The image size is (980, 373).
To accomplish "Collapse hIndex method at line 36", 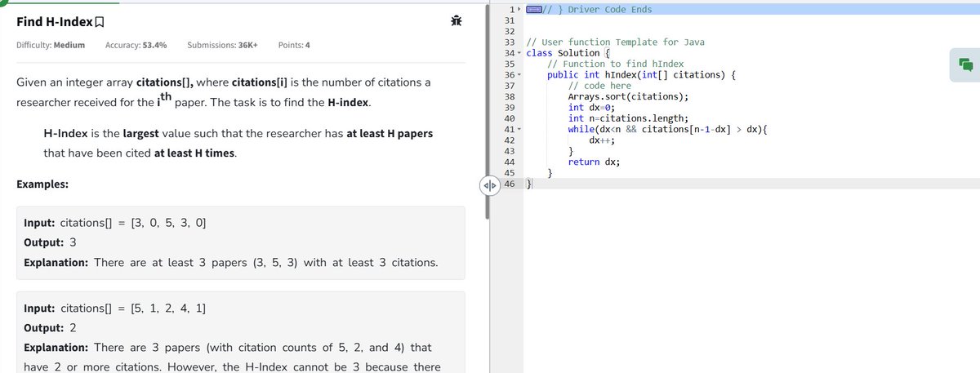I will [x=520, y=75].
